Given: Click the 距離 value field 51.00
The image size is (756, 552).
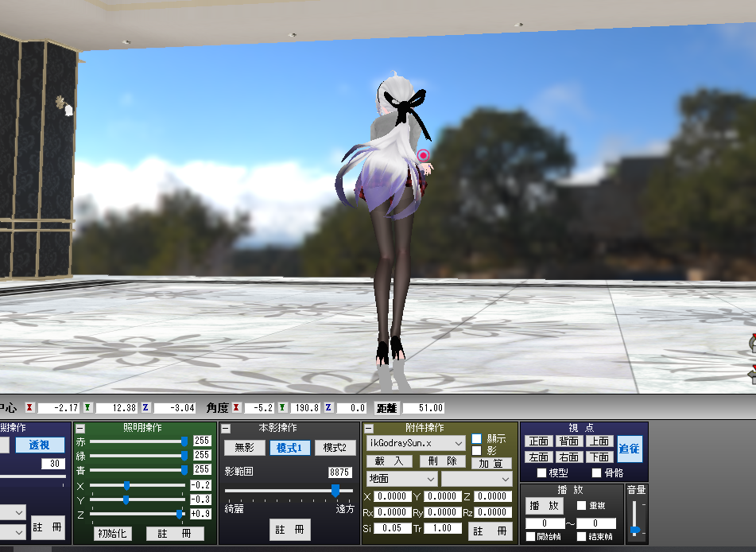Looking at the screenshot, I should 424,408.
